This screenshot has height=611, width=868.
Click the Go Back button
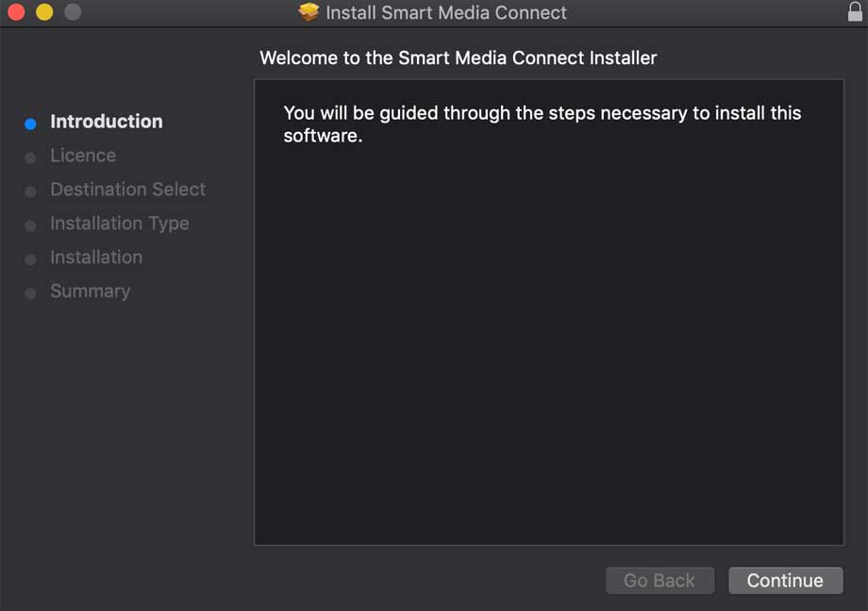pyautogui.click(x=659, y=580)
